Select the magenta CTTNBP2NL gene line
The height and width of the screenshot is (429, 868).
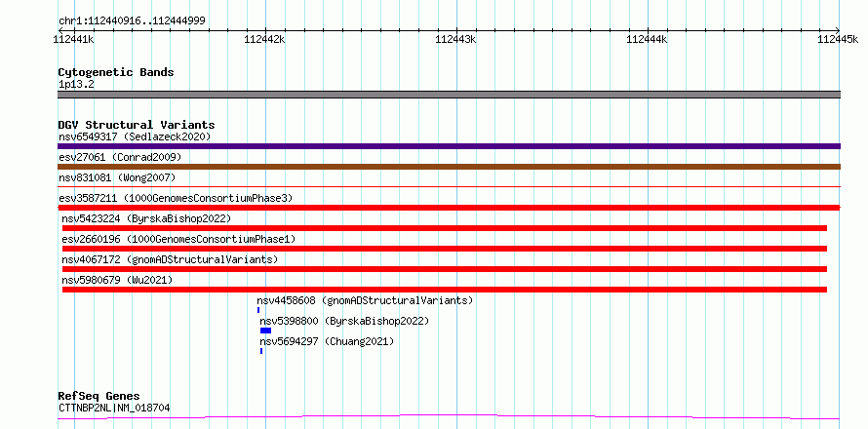click(449, 417)
